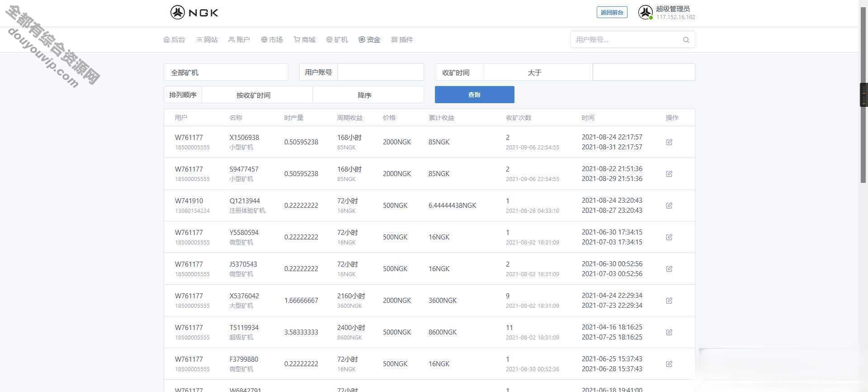Click the 累计收益 column header
The image size is (868, 392).
441,118
